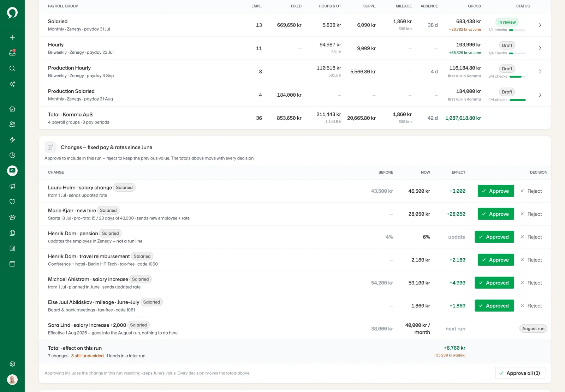The height and width of the screenshot is (392, 565).
Task: Click the Salaried tag next to Marie Kjær
Action: pos(108,210)
